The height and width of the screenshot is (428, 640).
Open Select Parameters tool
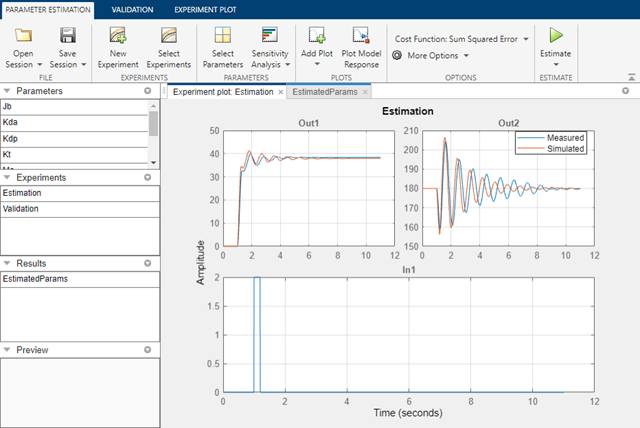pyautogui.click(x=223, y=48)
